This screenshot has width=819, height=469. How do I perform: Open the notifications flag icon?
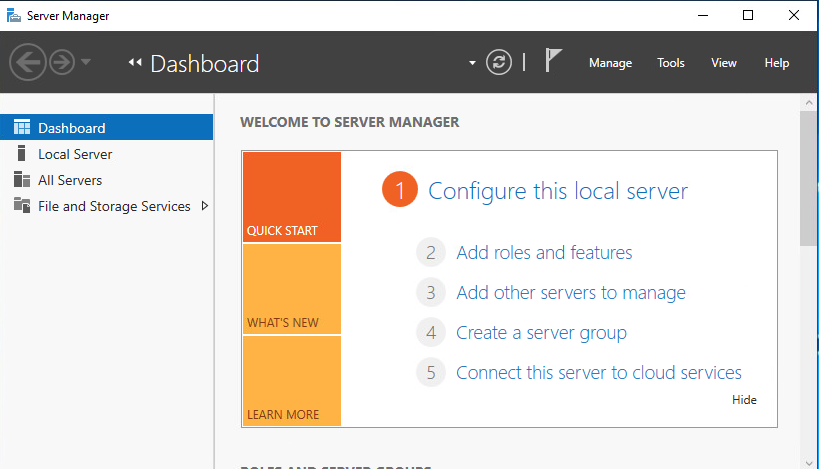point(553,60)
